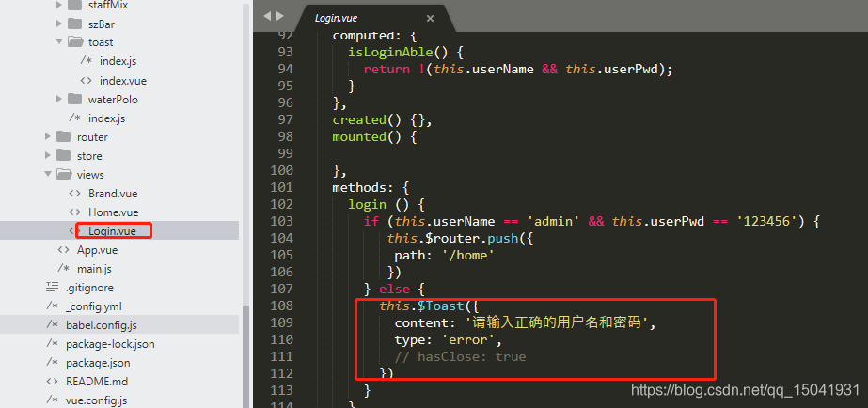The height and width of the screenshot is (408, 868).
Task: Close the Login.vue tab
Action: tap(430, 18)
